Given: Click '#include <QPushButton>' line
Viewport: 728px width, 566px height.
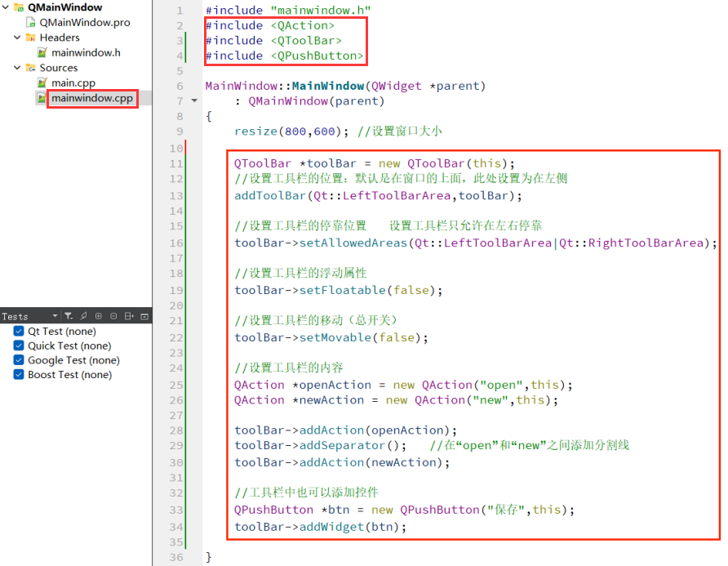Looking at the screenshot, I should point(285,56).
